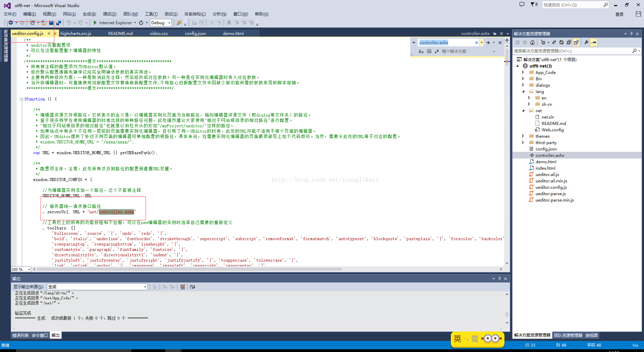
Task: Clear the find box text with X
Action: pyautogui.click(x=476, y=43)
